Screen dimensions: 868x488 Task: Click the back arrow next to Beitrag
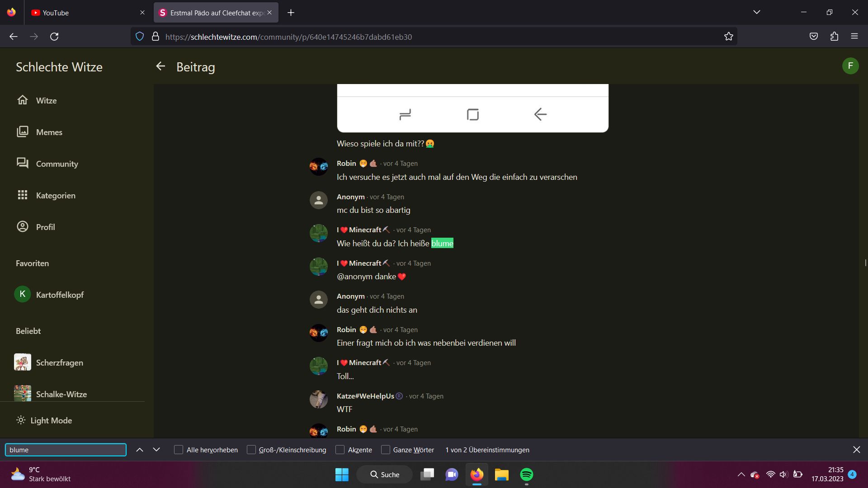(160, 66)
